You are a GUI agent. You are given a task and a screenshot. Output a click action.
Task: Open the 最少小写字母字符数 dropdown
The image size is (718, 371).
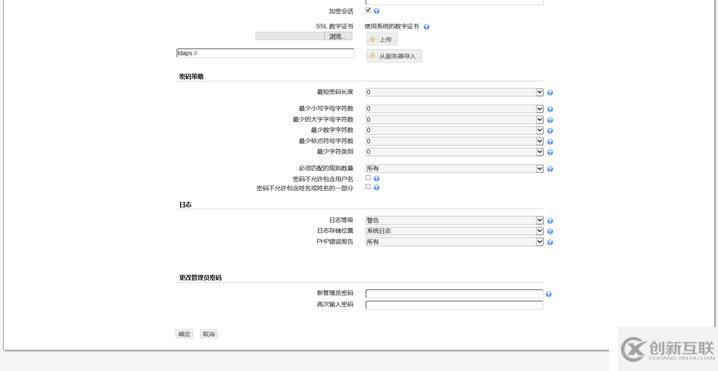(x=454, y=109)
